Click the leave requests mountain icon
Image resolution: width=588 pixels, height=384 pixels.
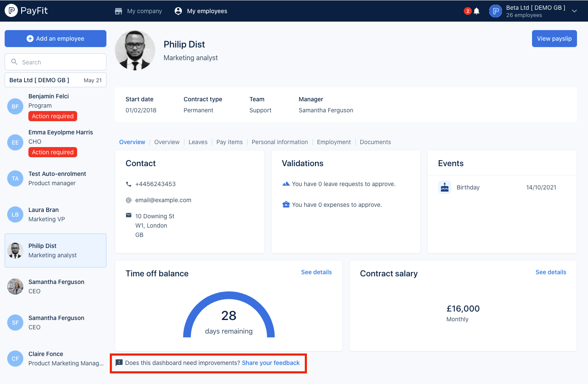tap(286, 184)
